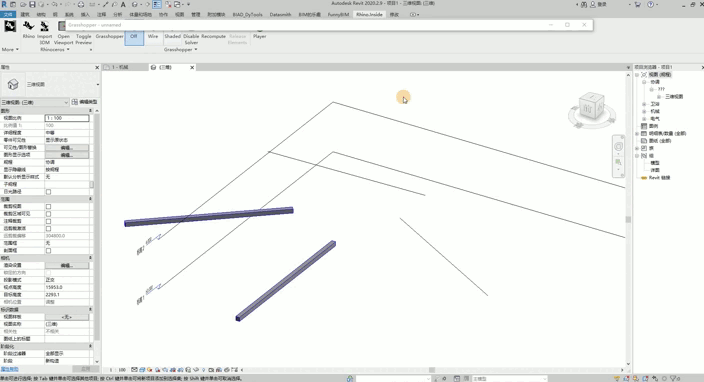Click the 1 : 100 view scale field

pos(67,118)
